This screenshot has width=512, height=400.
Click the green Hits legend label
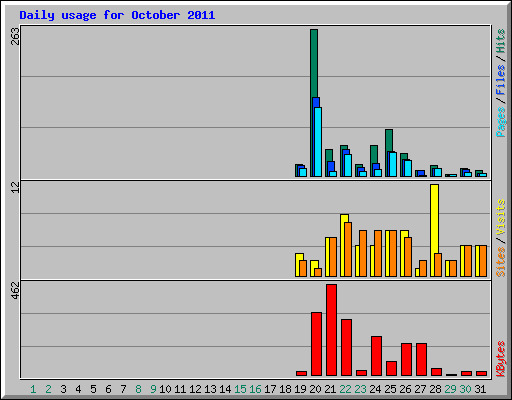501,41
